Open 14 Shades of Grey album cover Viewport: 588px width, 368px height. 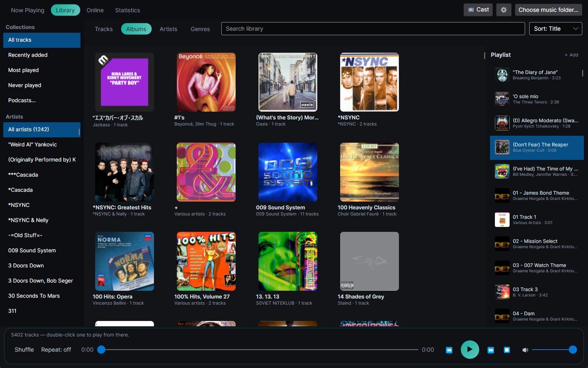pos(370,261)
